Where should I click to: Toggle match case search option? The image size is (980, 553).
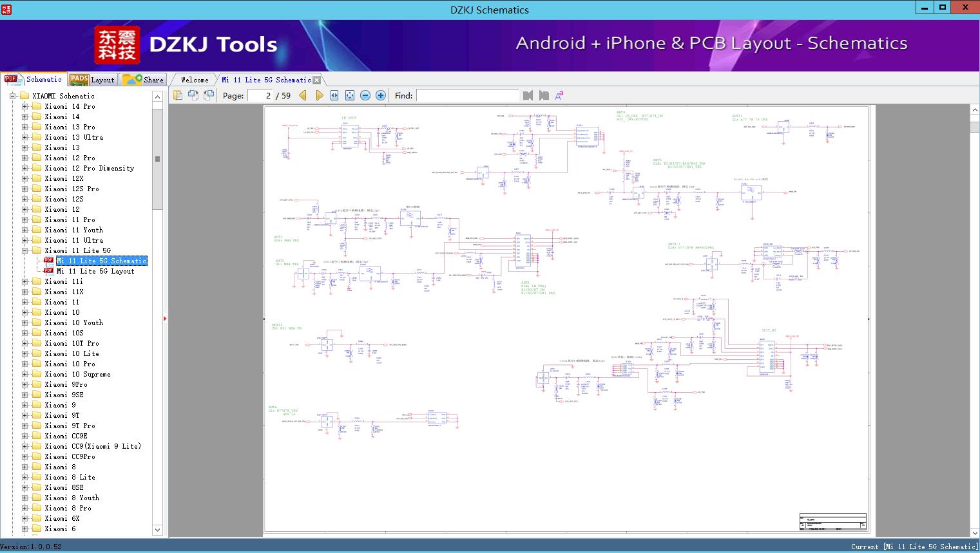click(x=559, y=95)
